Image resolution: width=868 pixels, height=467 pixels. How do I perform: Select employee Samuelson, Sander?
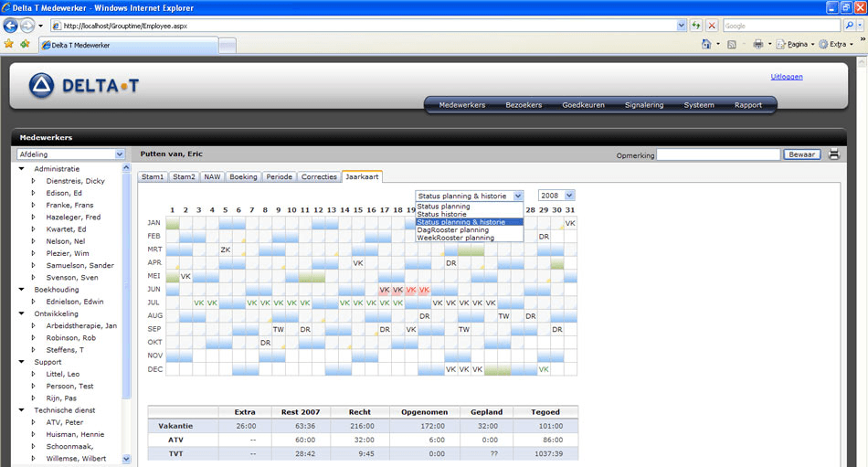pos(79,265)
